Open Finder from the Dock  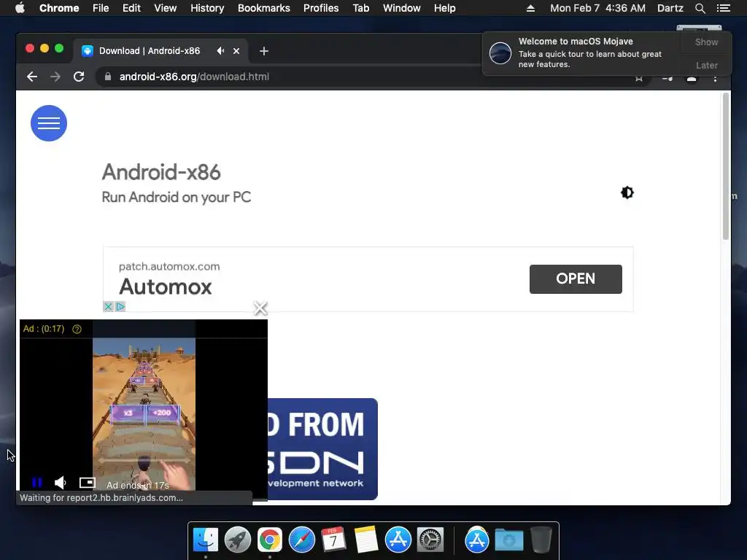coord(206,540)
